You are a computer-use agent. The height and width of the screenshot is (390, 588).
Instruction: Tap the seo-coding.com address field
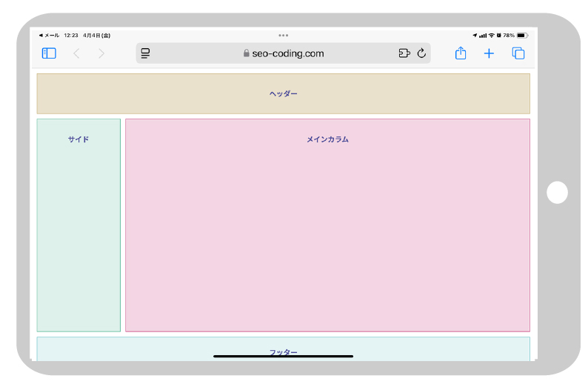coord(287,53)
